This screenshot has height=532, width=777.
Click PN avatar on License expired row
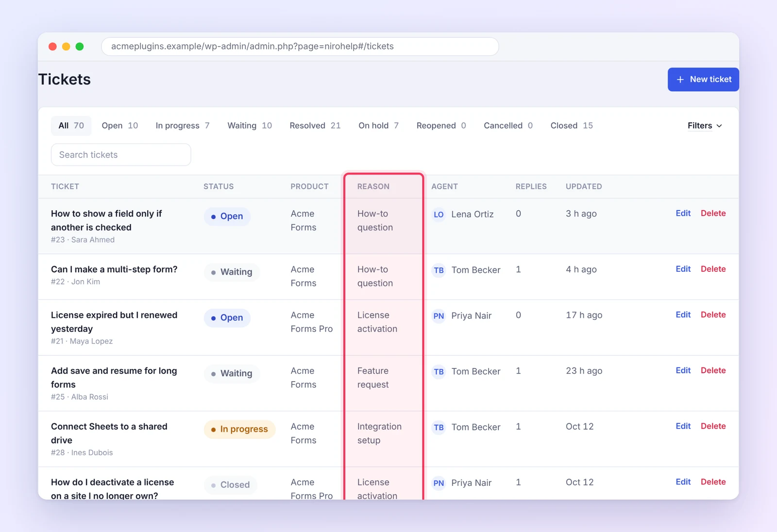click(x=439, y=316)
